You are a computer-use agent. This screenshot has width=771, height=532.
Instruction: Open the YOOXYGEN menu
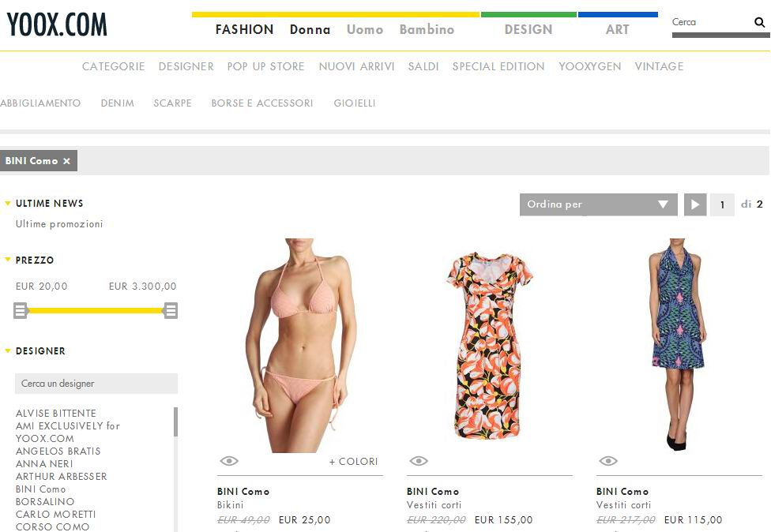point(590,66)
